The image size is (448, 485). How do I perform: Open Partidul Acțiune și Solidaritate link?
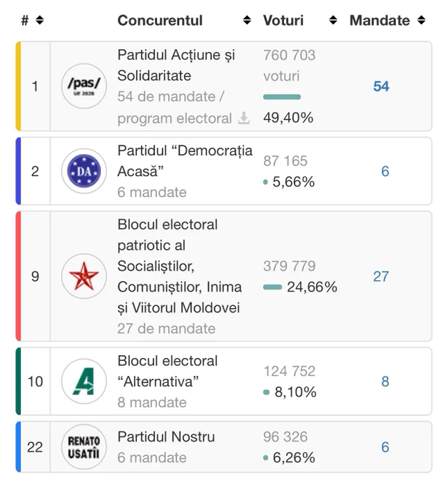coord(176,66)
